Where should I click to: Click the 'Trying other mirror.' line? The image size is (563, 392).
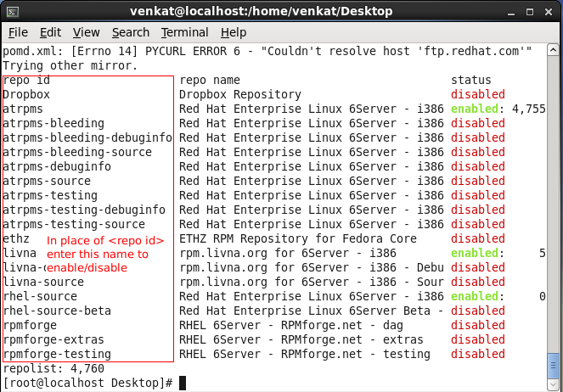tap(70, 65)
